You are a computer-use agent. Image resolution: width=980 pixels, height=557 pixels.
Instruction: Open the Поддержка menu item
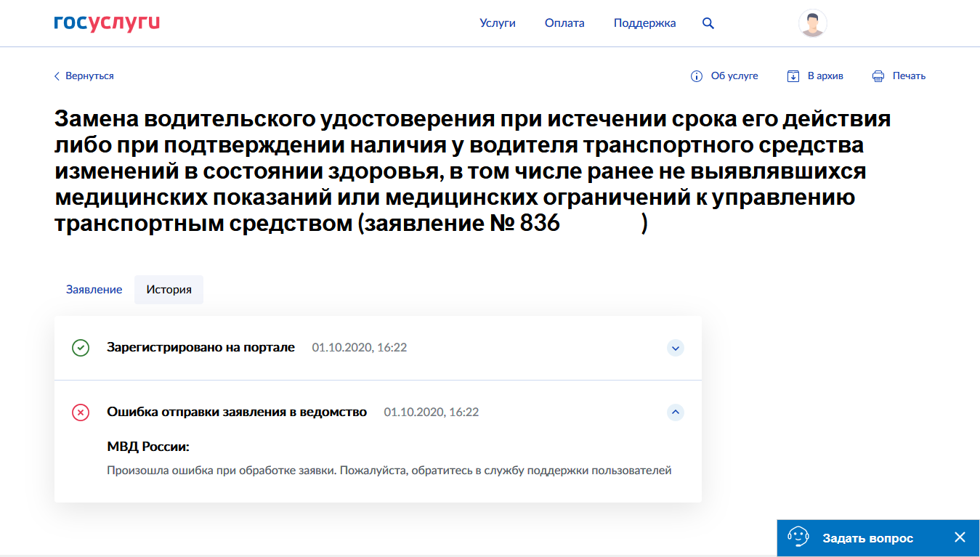click(644, 23)
